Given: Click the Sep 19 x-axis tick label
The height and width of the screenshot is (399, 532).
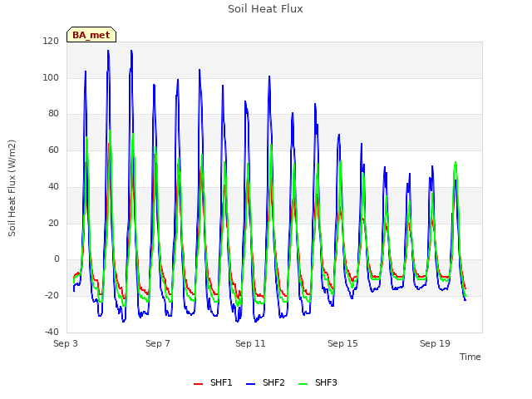Looking at the screenshot, I should (x=435, y=343).
